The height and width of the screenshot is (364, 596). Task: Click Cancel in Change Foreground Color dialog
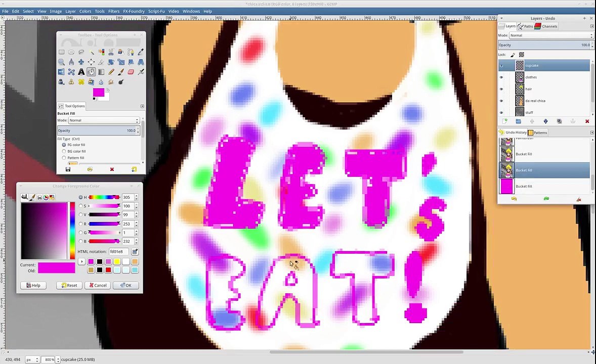tap(98, 285)
